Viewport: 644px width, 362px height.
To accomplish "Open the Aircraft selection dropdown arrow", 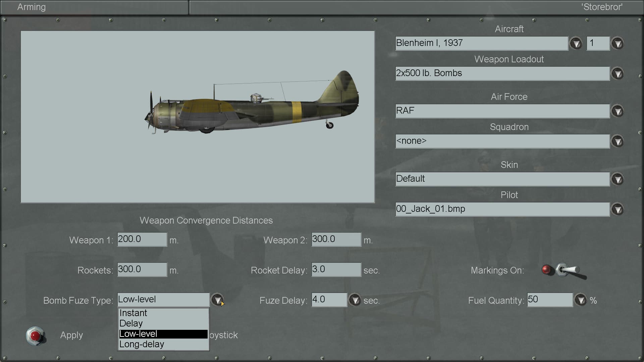I will click(576, 44).
